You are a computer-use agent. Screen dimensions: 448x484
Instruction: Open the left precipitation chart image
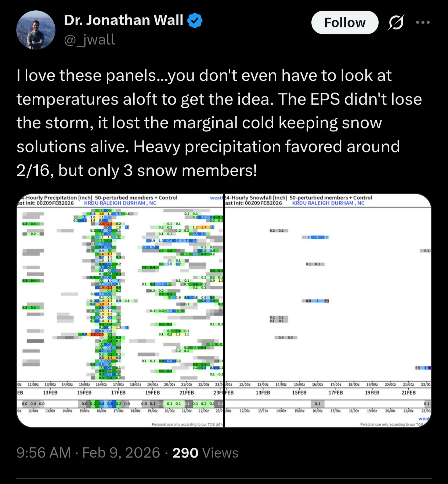click(x=120, y=310)
